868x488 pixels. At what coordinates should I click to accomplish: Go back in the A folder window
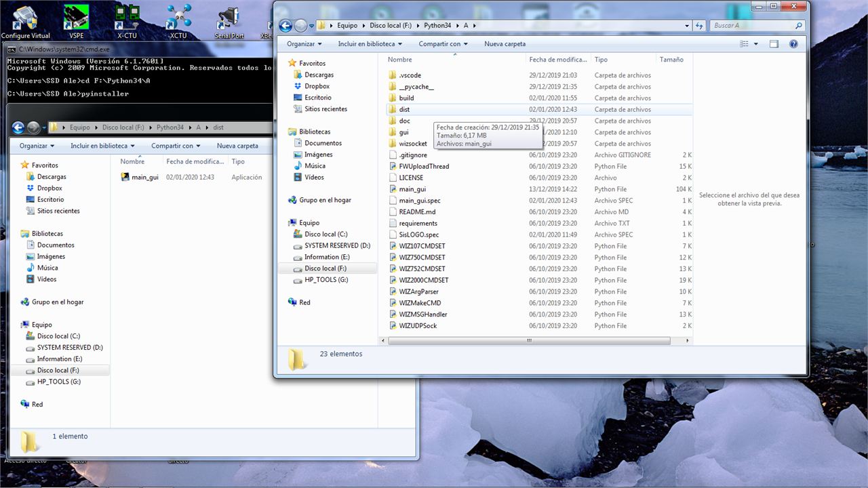(x=285, y=26)
